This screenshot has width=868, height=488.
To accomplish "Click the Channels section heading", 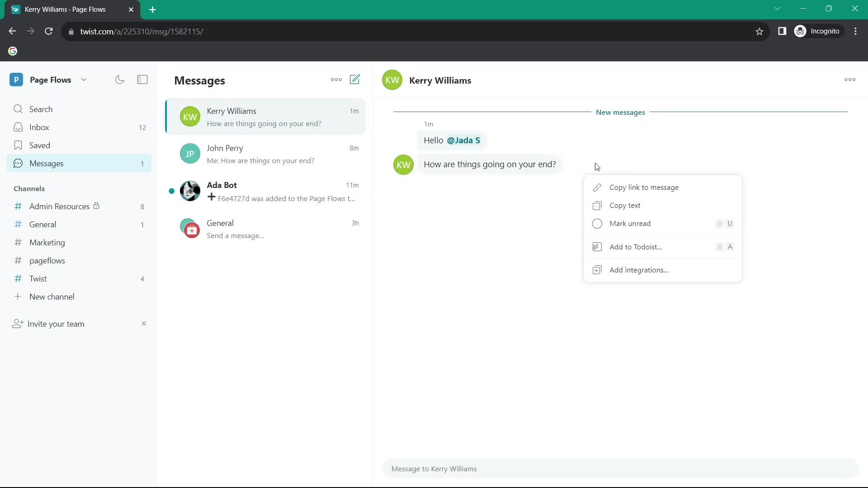I will tap(29, 189).
